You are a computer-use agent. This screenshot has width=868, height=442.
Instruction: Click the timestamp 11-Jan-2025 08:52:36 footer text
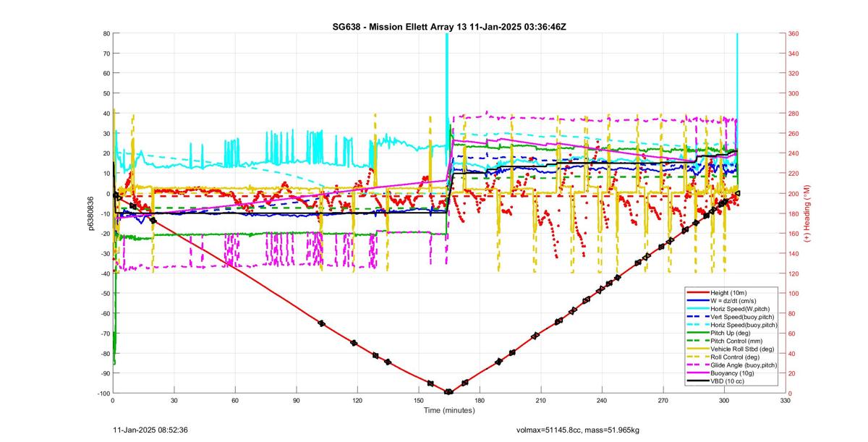pos(151,430)
